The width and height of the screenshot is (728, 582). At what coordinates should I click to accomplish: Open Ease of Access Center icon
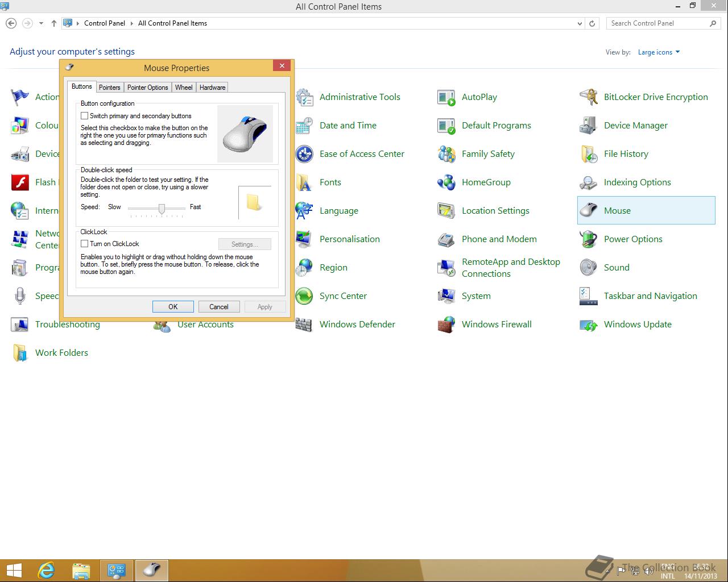point(304,154)
